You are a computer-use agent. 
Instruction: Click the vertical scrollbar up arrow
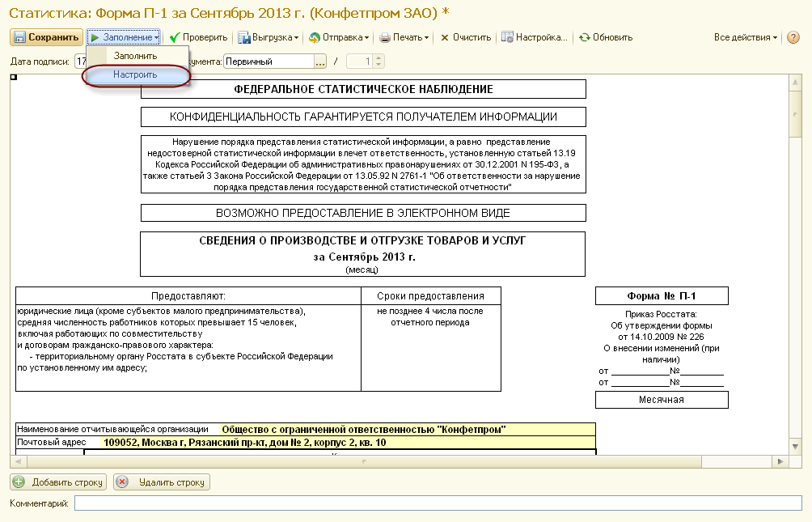tap(796, 83)
